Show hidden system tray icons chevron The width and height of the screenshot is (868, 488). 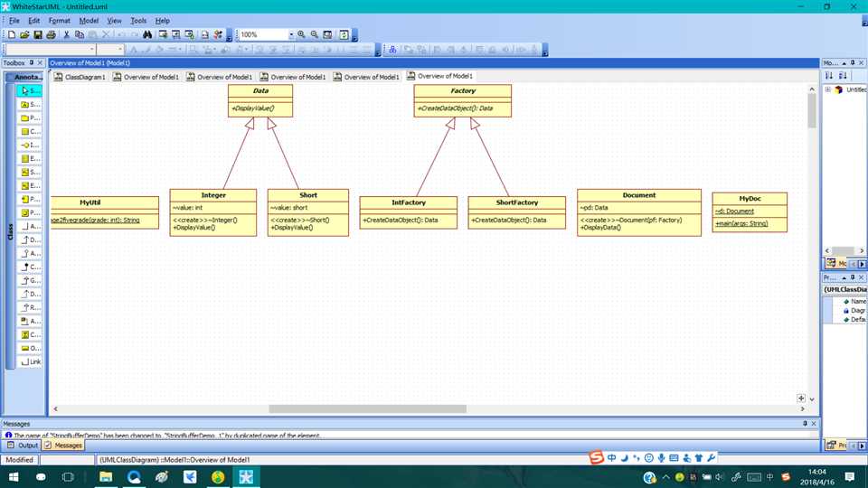[x=666, y=476]
